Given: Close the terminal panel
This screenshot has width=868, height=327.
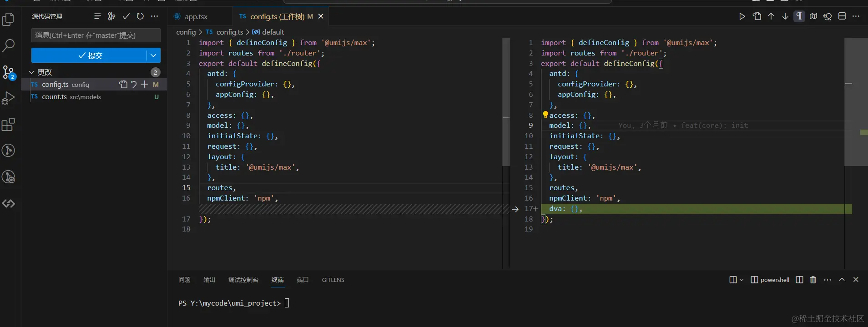Looking at the screenshot, I should coord(856,280).
